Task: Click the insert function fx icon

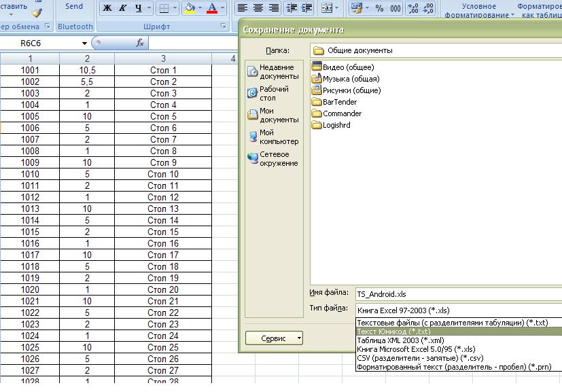Action: (x=140, y=43)
